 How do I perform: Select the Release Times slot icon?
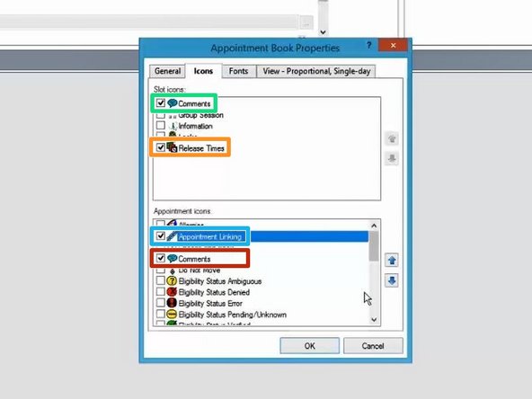pyautogui.click(x=172, y=147)
